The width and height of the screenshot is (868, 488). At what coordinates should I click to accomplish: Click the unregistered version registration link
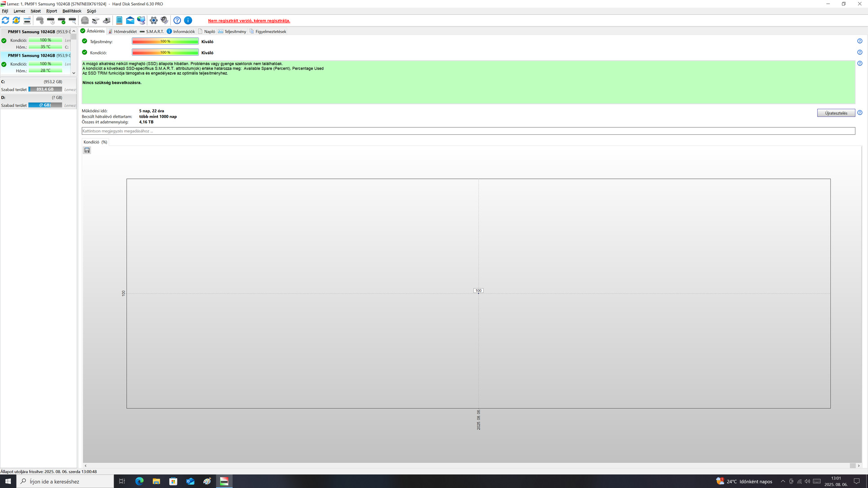point(249,21)
